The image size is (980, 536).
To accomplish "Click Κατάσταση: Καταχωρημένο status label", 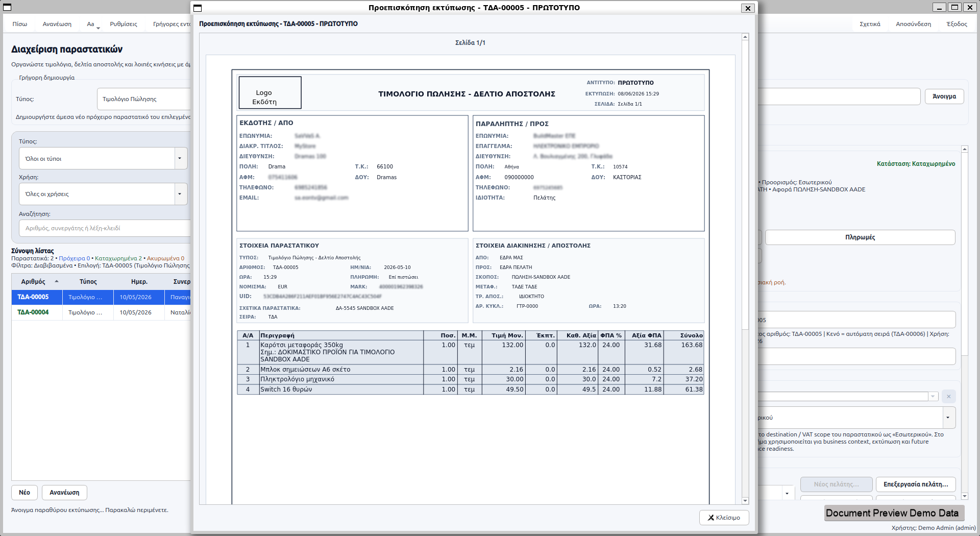I will coord(916,164).
